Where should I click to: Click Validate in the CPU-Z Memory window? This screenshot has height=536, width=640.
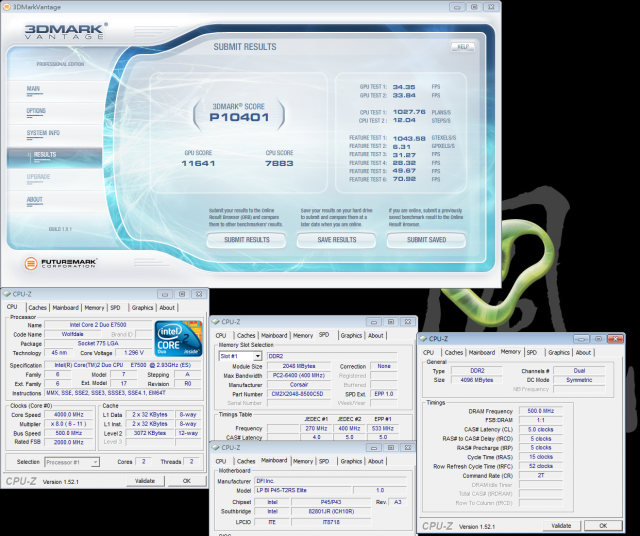[561, 526]
